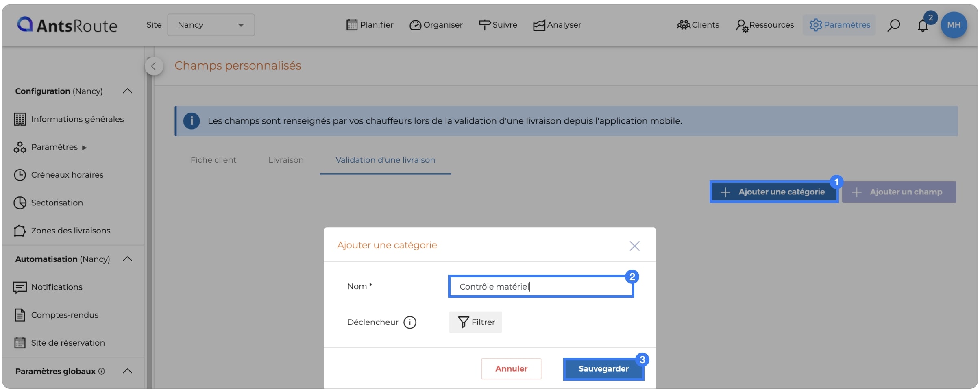Click the Zones des livraisons polygon icon

pos(20,231)
